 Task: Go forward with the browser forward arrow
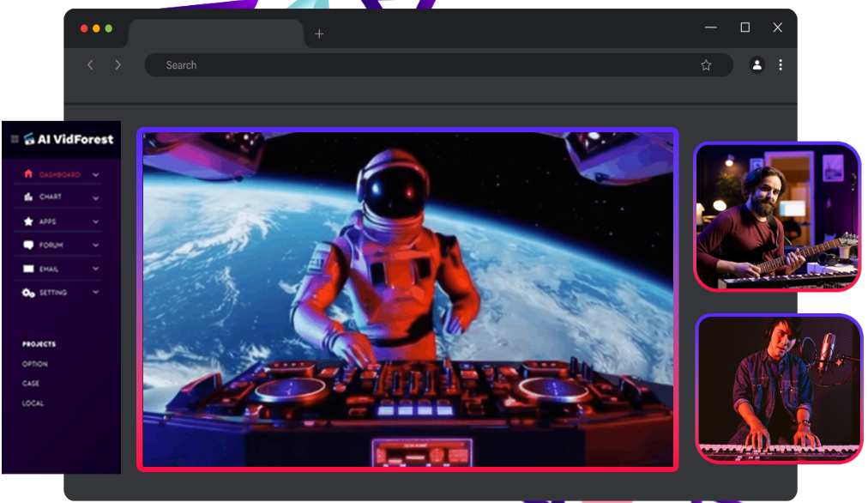118,65
